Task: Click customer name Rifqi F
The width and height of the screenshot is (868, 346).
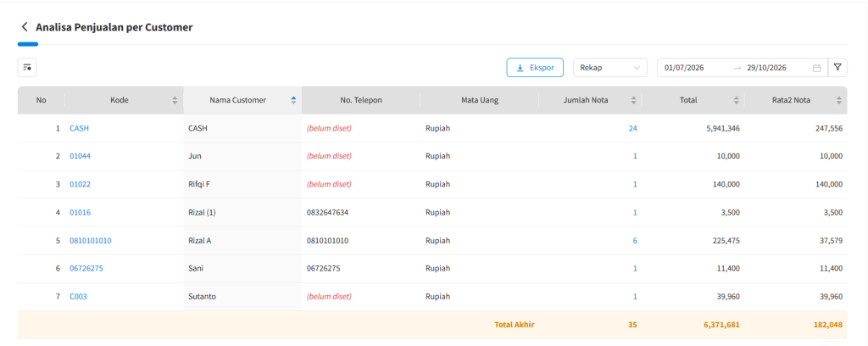Action: [199, 184]
